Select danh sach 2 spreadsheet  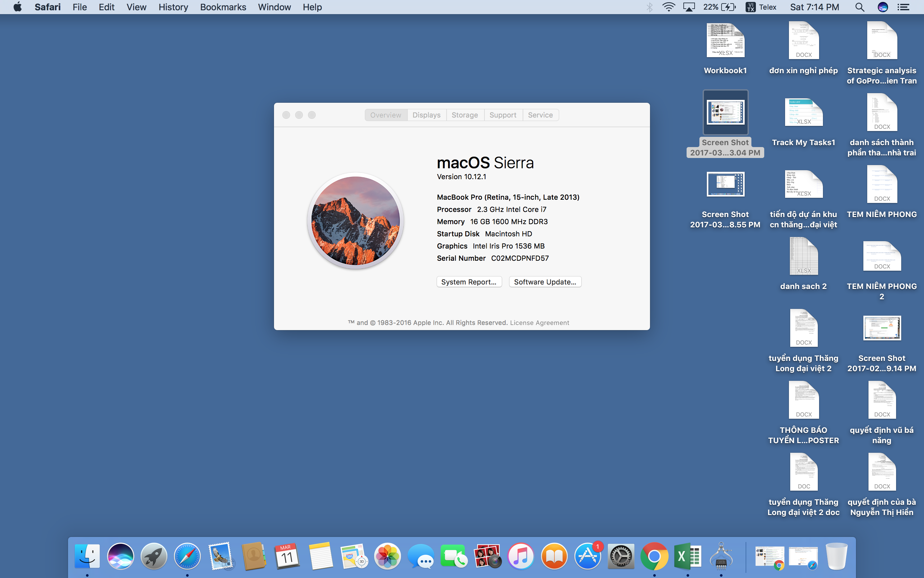(803, 264)
